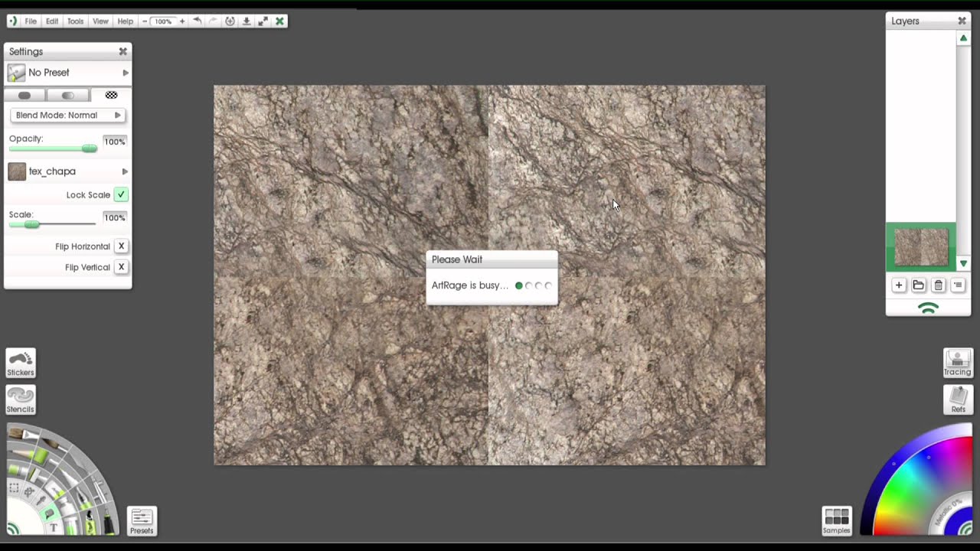The image size is (980, 551).
Task: Select the Text tool in tool picker
Action: (54, 527)
